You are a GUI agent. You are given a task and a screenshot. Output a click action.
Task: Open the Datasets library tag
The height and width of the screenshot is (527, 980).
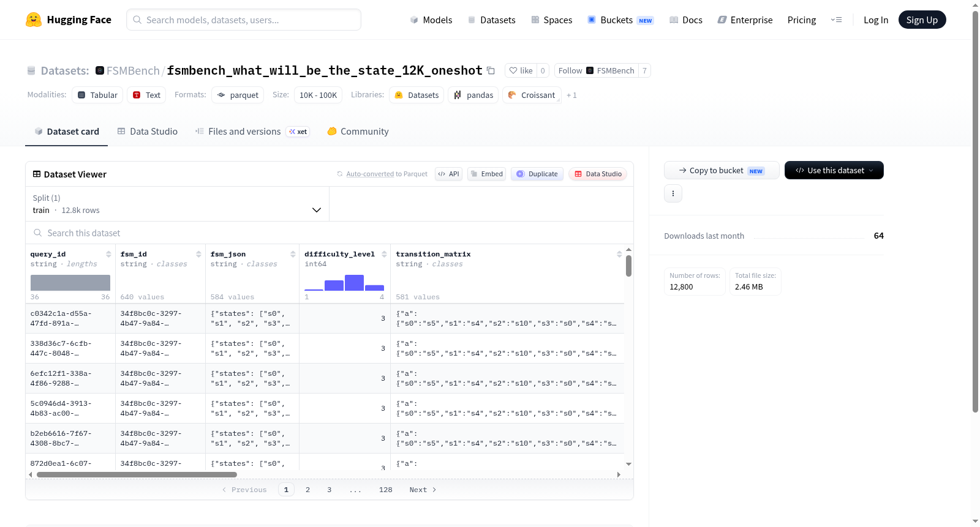pyautogui.click(x=417, y=95)
